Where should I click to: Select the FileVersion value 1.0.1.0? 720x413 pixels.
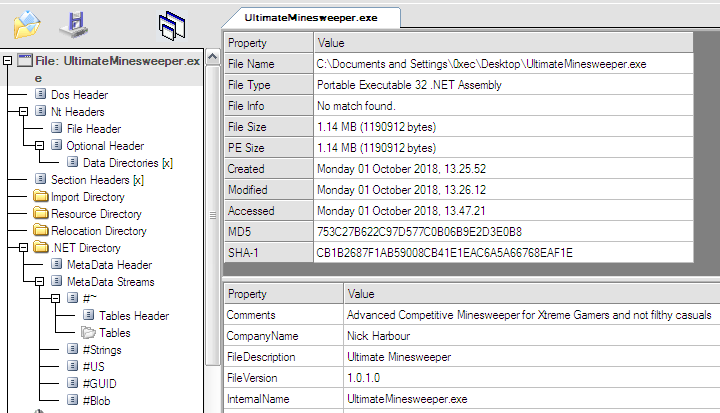pyautogui.click(x=363, y=378)
